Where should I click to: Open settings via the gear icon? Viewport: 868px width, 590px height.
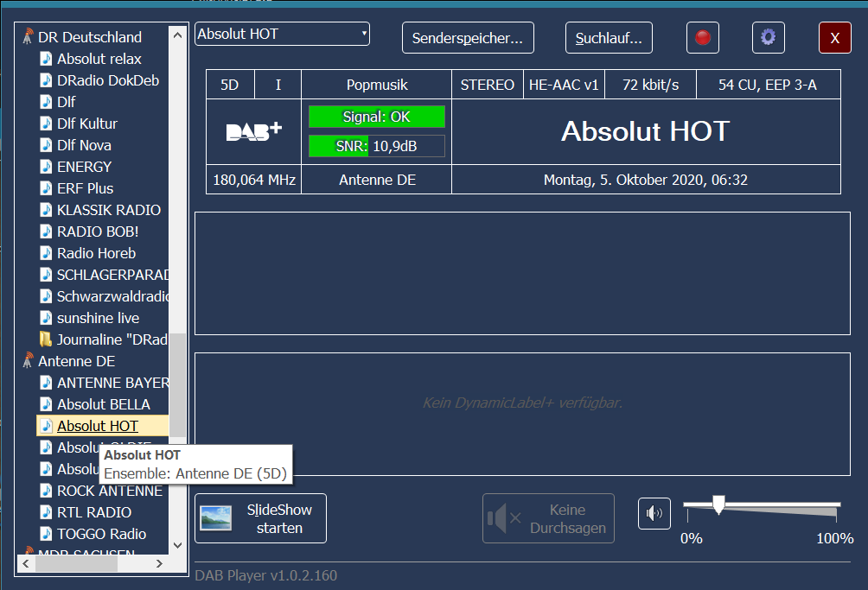[x=768, y=37]
